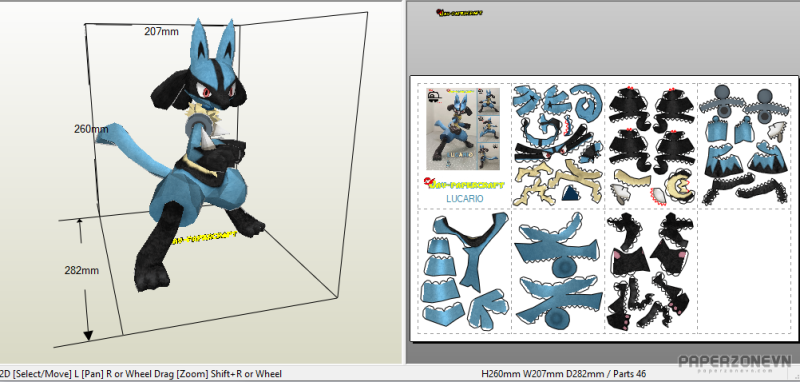This screenshot has height=382, width=800.
Task: Select the blue spiral-shaped pattern part
Action: click(x=586, y=104)
